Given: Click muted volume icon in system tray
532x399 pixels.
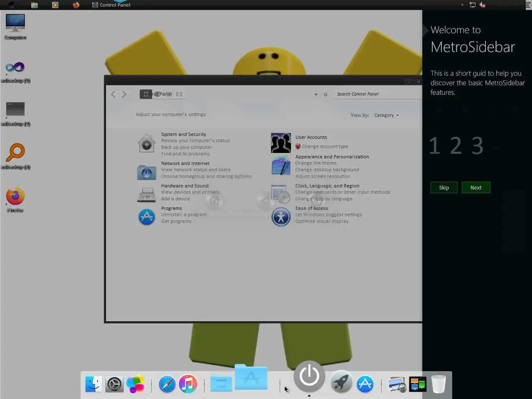Looking at the screenshot, I should [x=483, y=5].
